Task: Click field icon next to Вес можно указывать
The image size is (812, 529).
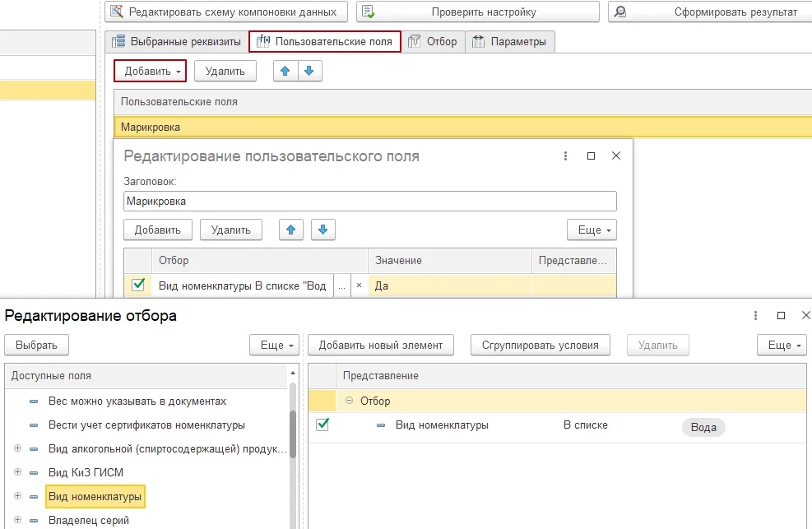Action: click(34, 401)
